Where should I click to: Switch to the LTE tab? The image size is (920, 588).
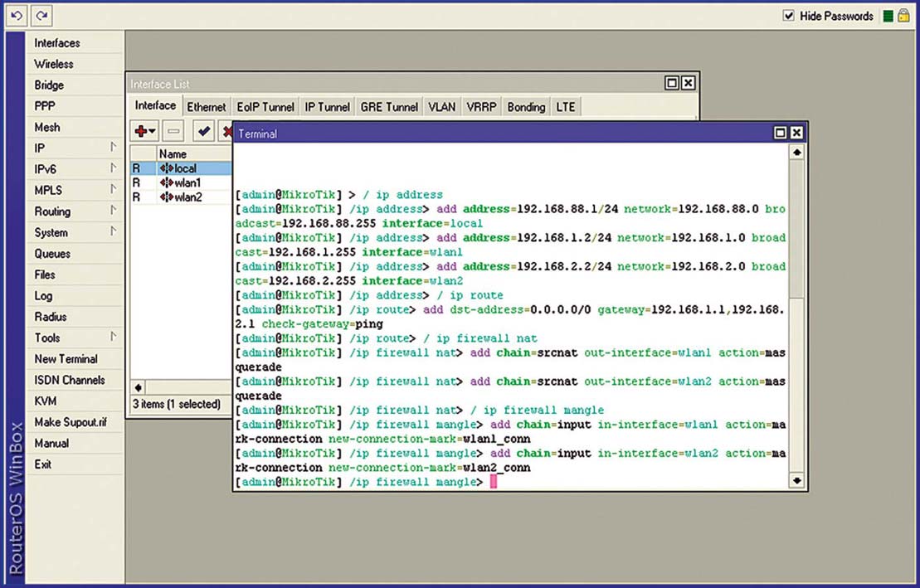(x=566, y=107)
